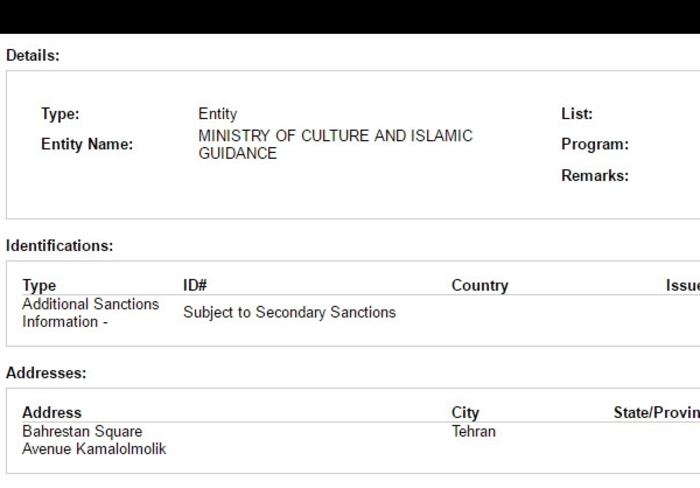Viewport: 700px width, 488px height.
Task: Click the Issue column header
Action: (683, 285)
